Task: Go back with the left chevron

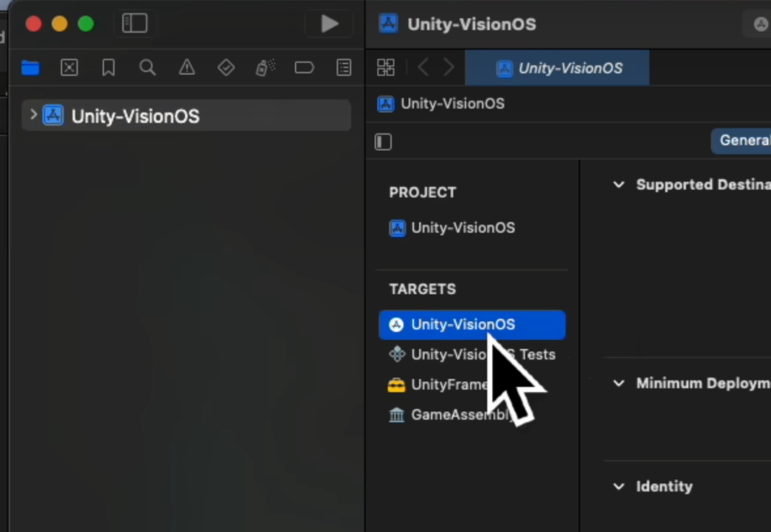Action: (423, 67)
